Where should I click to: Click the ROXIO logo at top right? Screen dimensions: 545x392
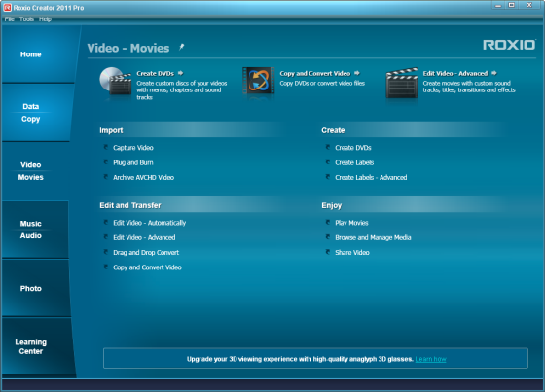pos(509,45)
